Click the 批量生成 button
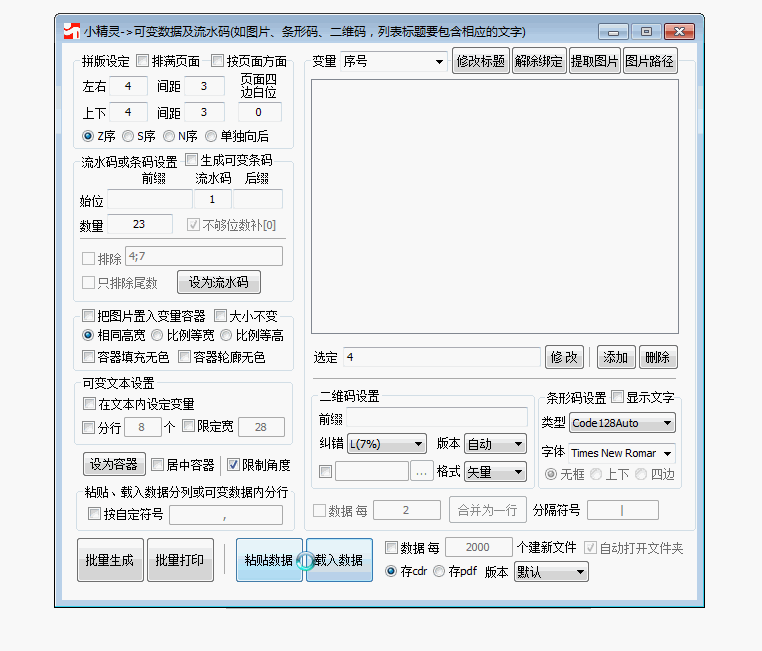 click(110, 560)
